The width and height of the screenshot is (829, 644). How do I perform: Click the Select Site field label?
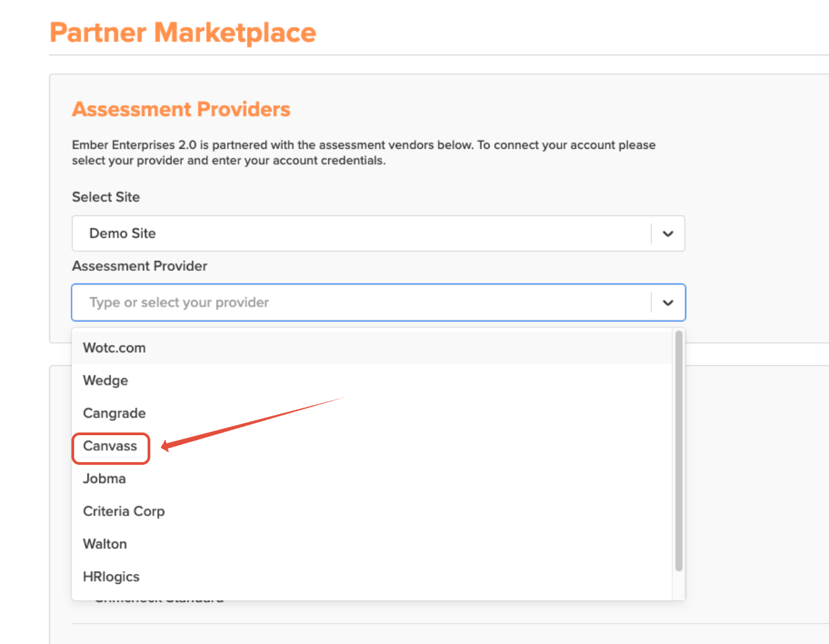pyautogui.click(x=106, y=197)
